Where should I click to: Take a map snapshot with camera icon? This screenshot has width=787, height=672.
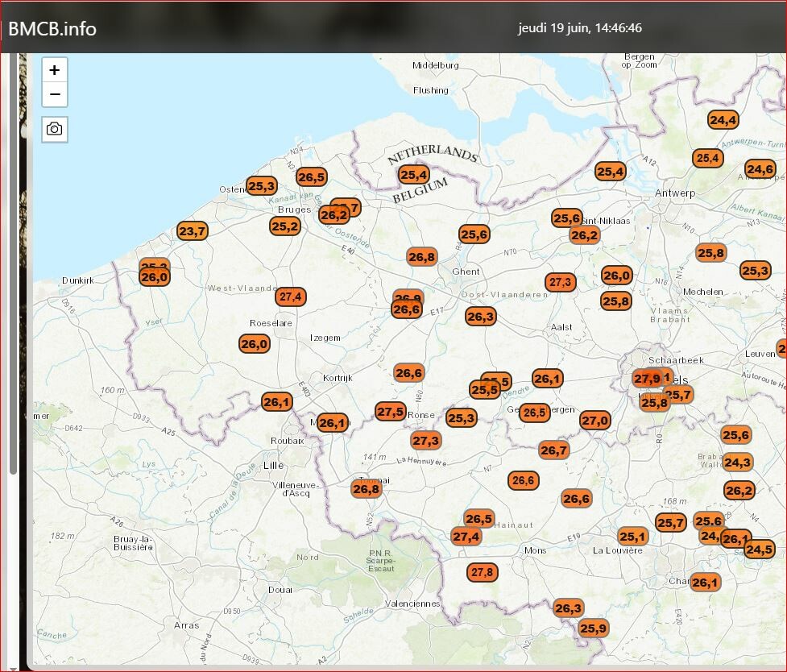pos(54,129)
